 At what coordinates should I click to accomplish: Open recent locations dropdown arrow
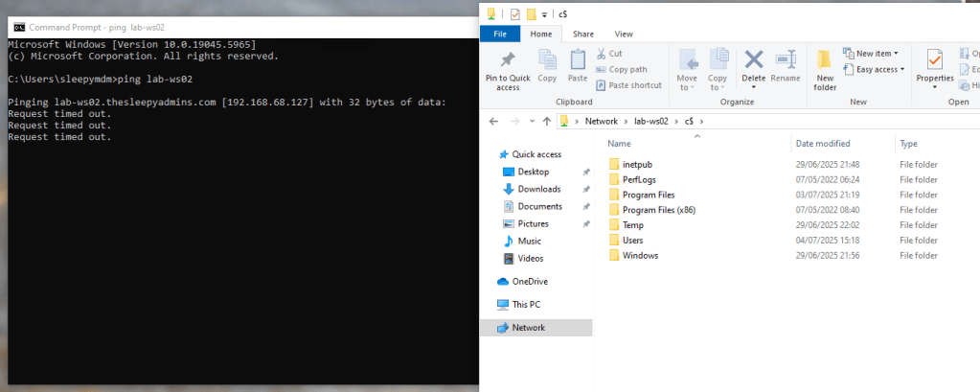(x=530, y=121)
